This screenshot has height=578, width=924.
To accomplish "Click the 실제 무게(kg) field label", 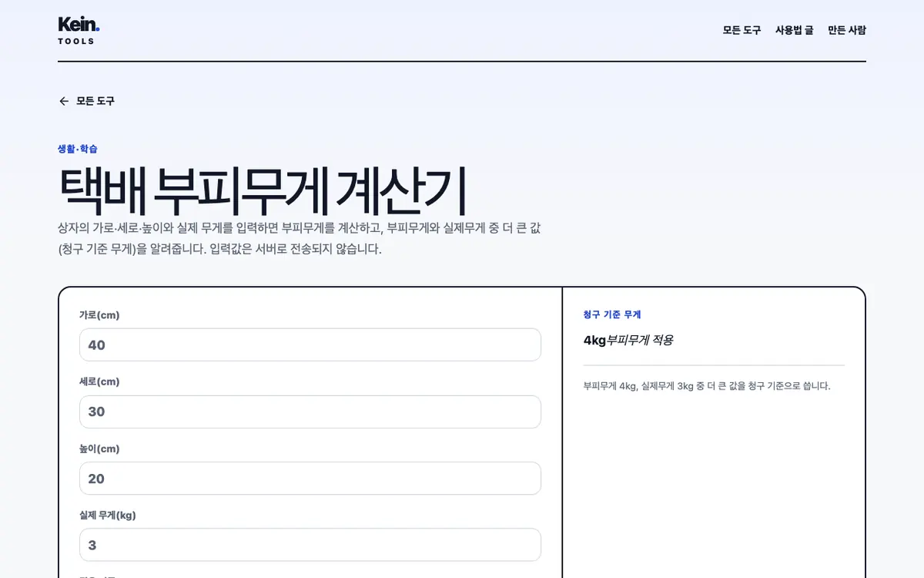I will pyautogui.click(x=108, y=515).
